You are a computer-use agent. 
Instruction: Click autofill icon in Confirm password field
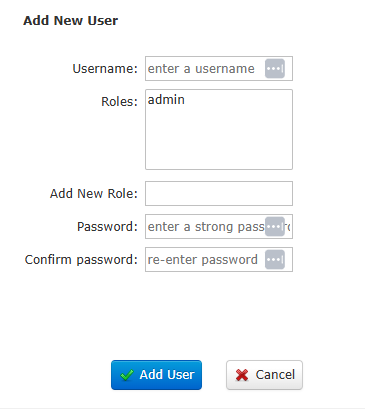[x=275, y=259]
